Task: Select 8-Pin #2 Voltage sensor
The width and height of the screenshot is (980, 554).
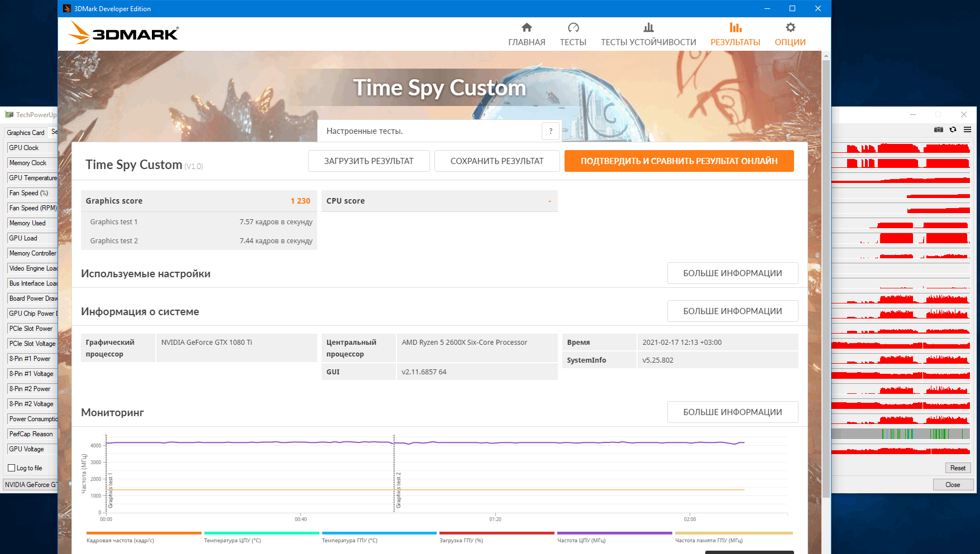Action: pyautogui.click(x=32, y=404)
